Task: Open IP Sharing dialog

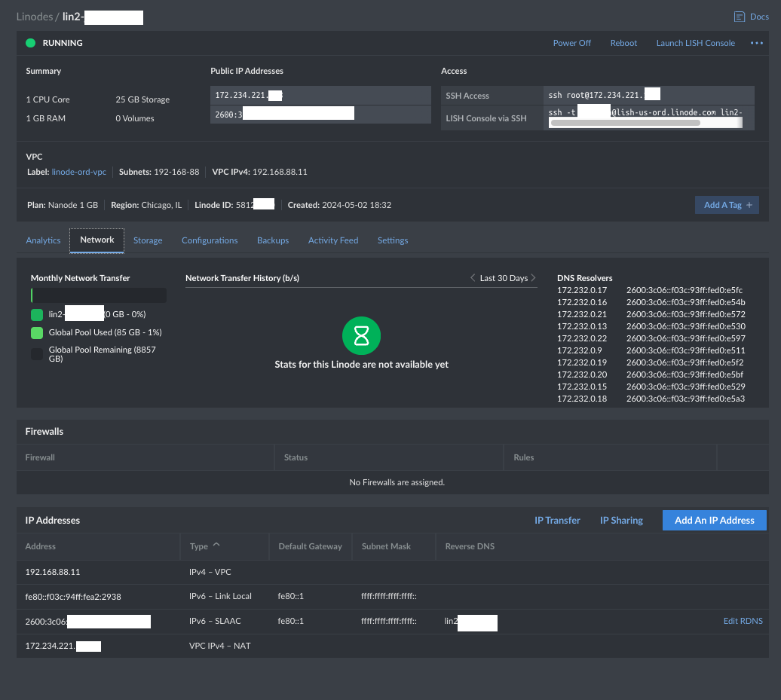Action: coord(621,520)
